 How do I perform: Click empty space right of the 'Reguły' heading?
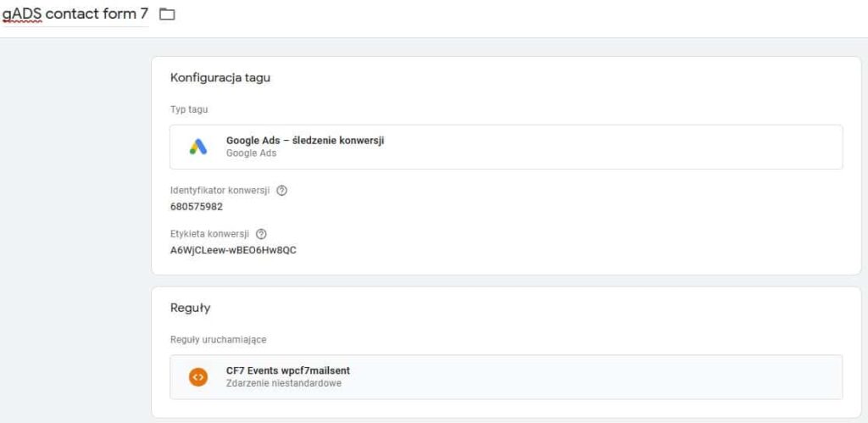tap(509, 308)
